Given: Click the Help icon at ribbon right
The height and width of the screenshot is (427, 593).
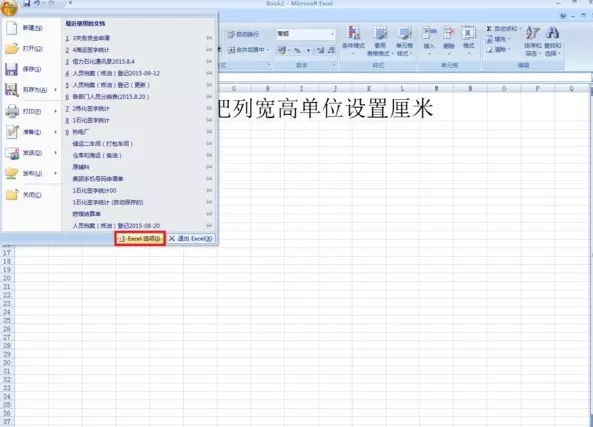Looking at the screenshot, I should tap(563, 16).
